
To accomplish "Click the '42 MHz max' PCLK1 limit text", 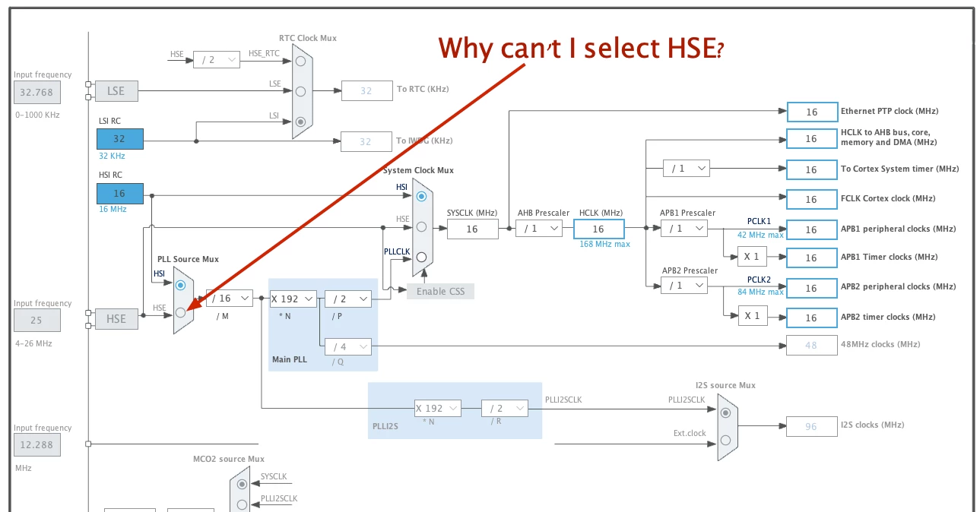I will coord(760,235).
